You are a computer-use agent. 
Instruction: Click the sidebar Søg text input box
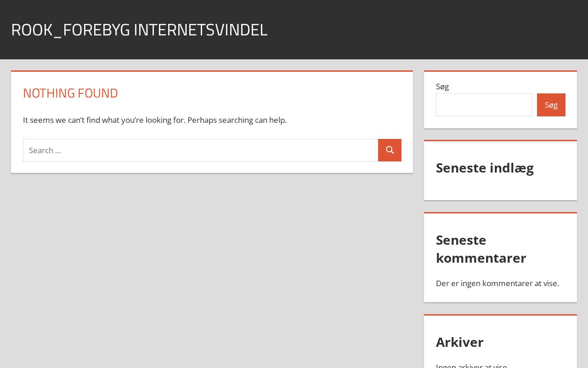(x=484, y=105)
